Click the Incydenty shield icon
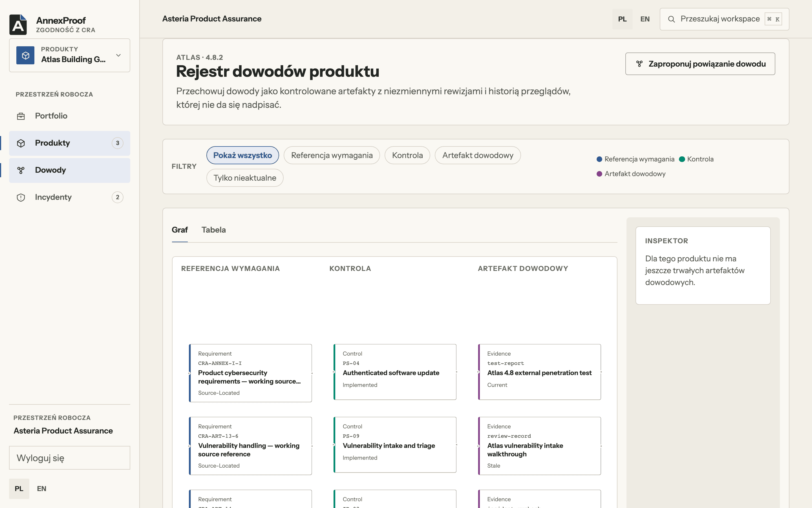 (x=21, y=197)
